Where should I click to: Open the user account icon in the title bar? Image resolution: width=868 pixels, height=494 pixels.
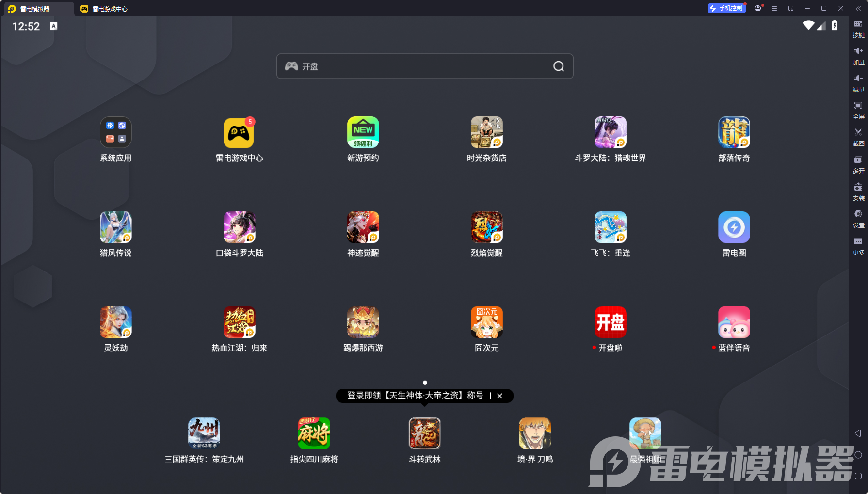point(758,8)
